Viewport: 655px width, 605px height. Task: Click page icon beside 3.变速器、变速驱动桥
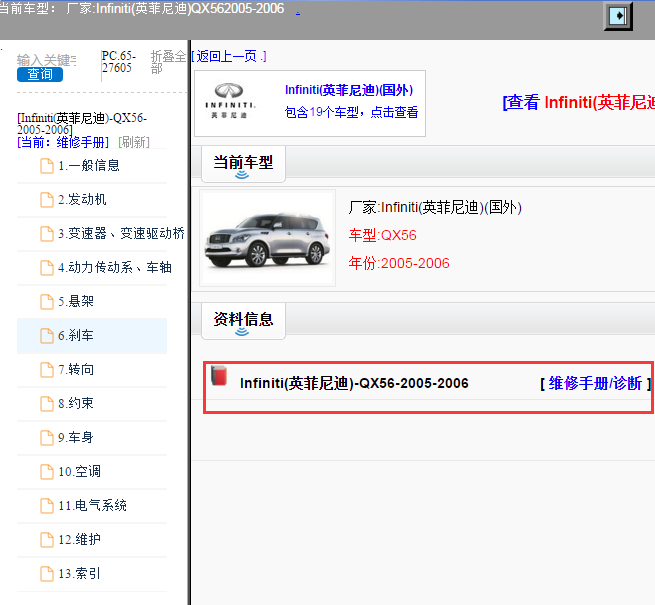[47, 234]
